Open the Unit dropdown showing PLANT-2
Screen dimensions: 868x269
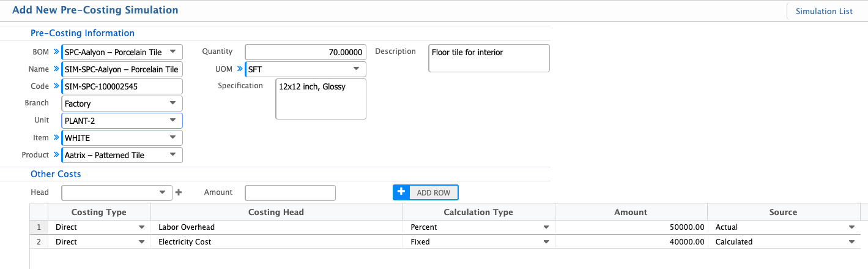tap(172, 121)
